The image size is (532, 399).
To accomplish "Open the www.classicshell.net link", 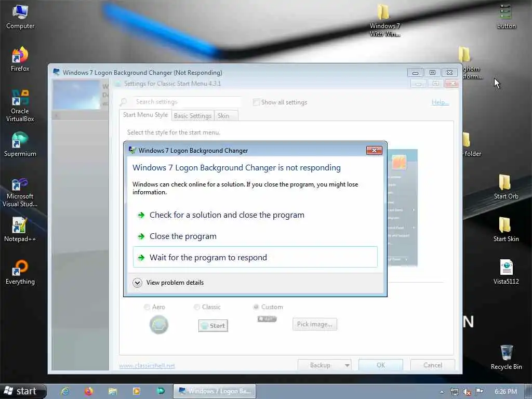I will click(x=147, y=366).
